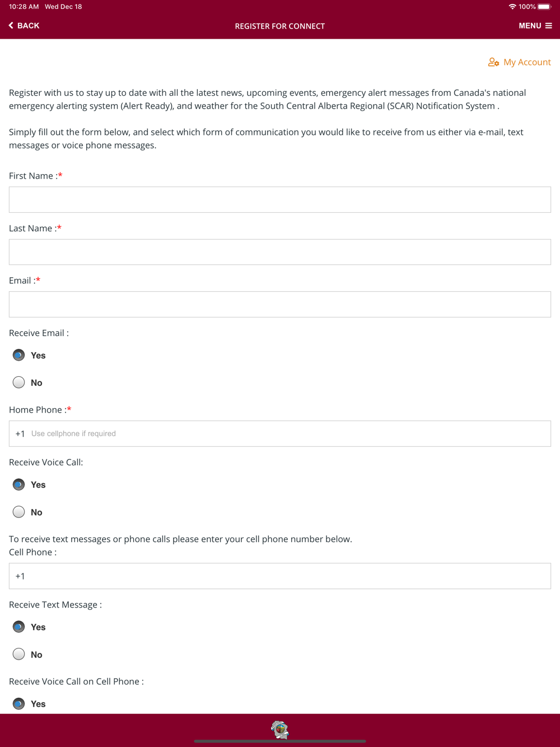Screen dimensions: 560x747
Task: Open the hamburger menu icon
Action: pyautogui.click(x=549, y=26)
